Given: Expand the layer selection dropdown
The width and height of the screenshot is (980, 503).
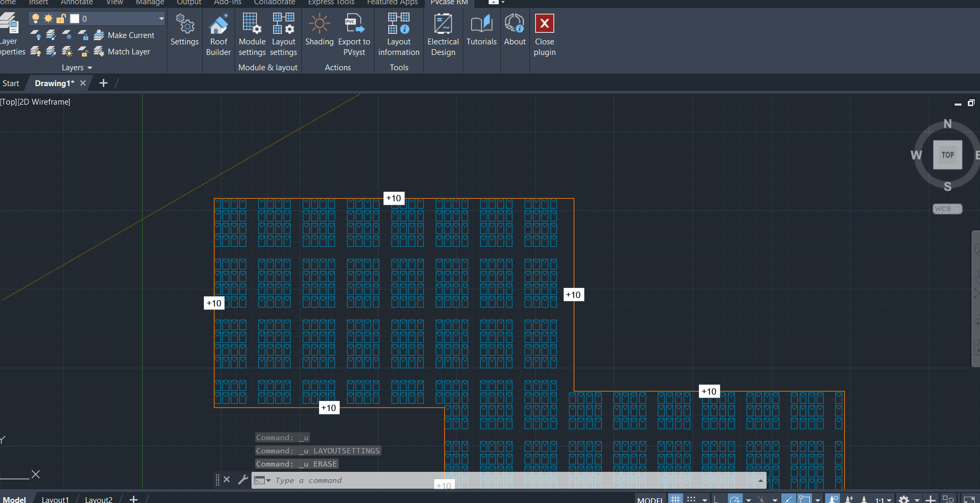Looking at the screenshot, I should (x=161, y=18).
